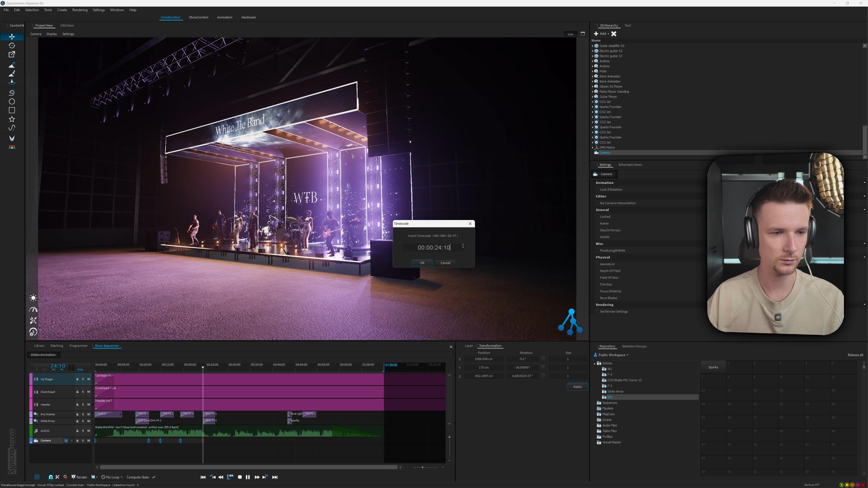Expand the Sparks Fountain tree item

(x=593, y=107)
